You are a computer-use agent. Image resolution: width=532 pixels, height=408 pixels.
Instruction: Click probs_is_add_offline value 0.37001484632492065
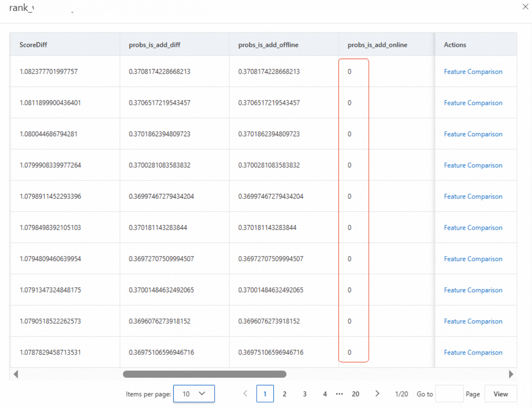[271, 290]
